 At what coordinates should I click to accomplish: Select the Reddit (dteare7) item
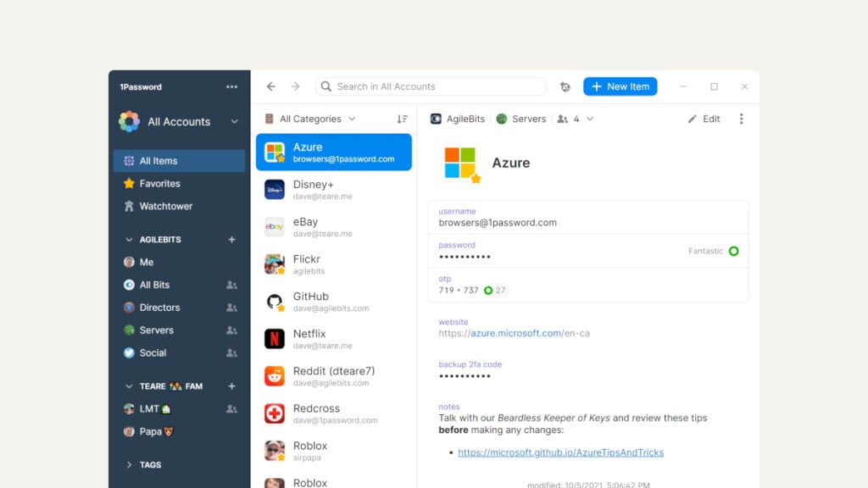point(334,376)
